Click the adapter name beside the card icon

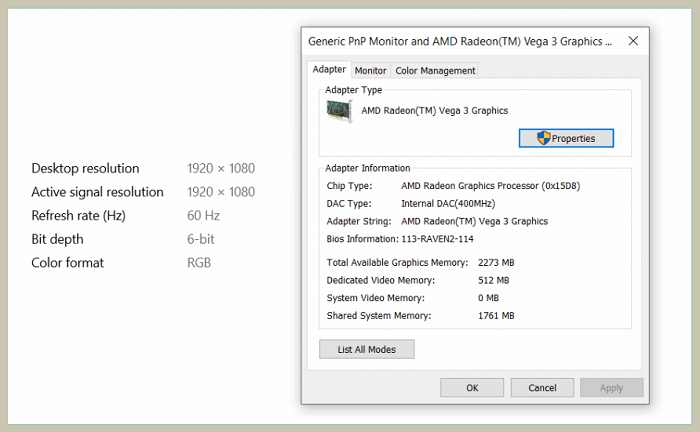click(x=435, y=111)
